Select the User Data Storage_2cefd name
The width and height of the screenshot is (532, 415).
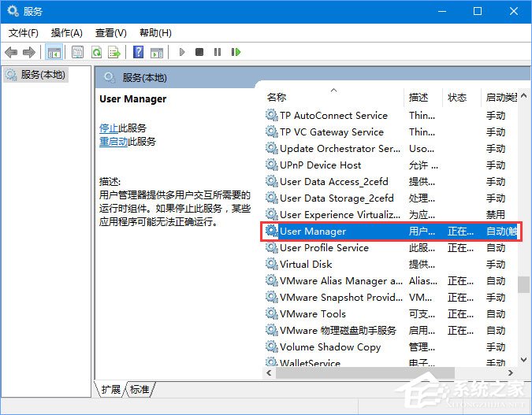[337, 198]
